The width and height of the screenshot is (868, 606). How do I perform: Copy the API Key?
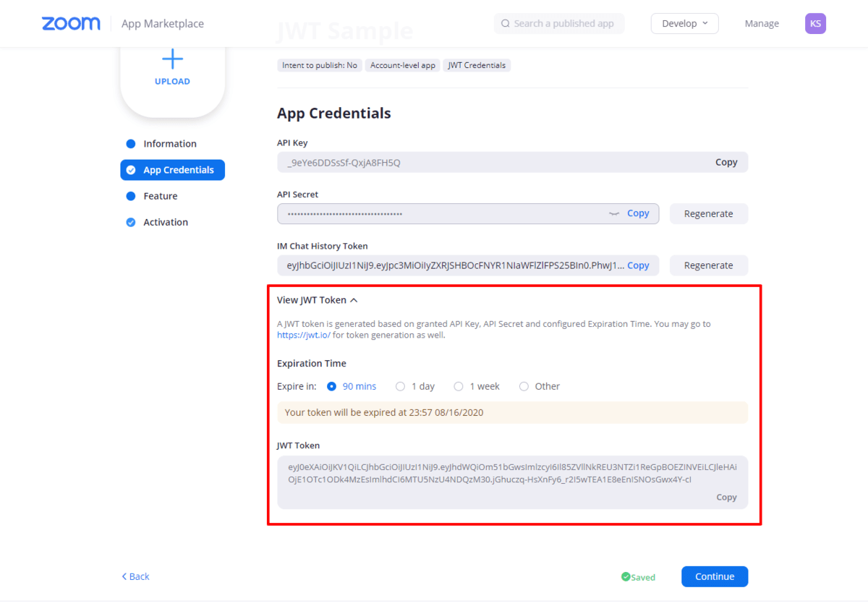[726, 162]
